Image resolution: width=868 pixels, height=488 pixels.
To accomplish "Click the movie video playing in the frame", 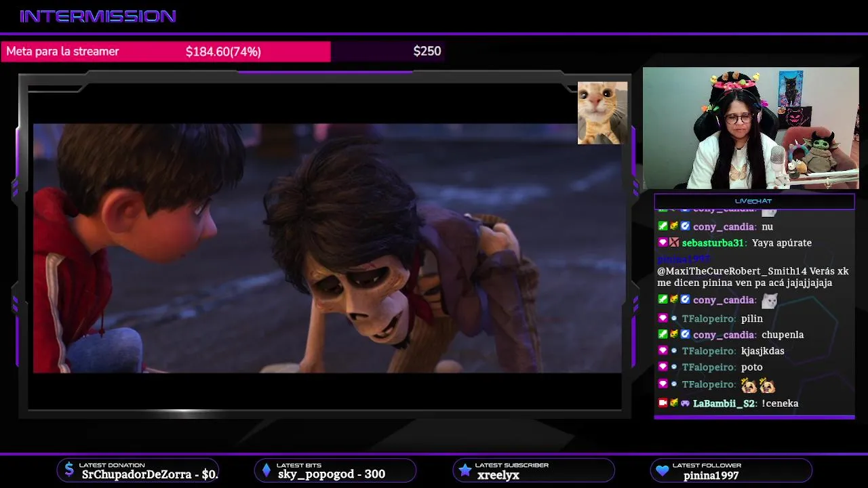I will [x=328, y=248].
